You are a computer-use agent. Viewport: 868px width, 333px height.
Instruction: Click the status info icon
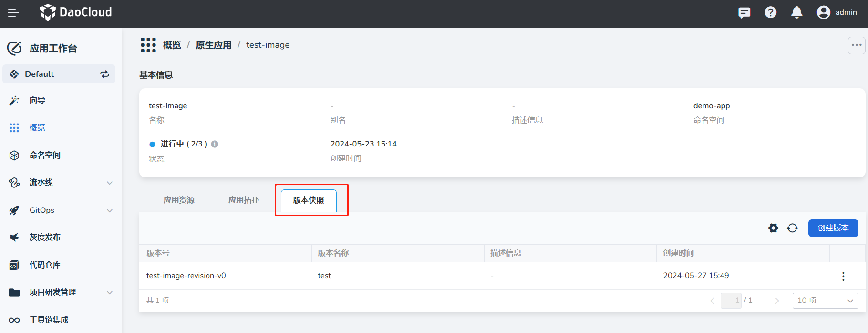click(215, 144)
